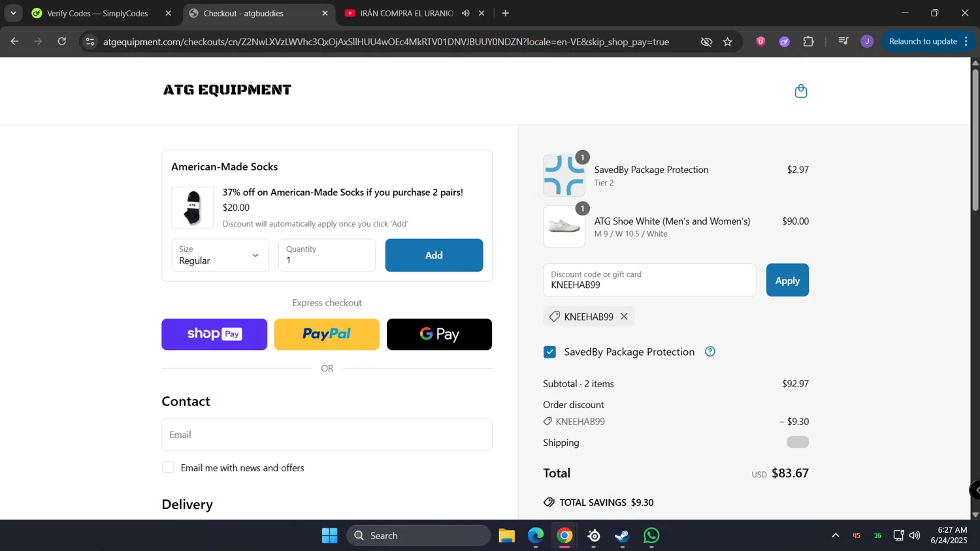980x551 pixels.
Task: Click the Discount code or gift card field
Action: click(x=649, y=280)
